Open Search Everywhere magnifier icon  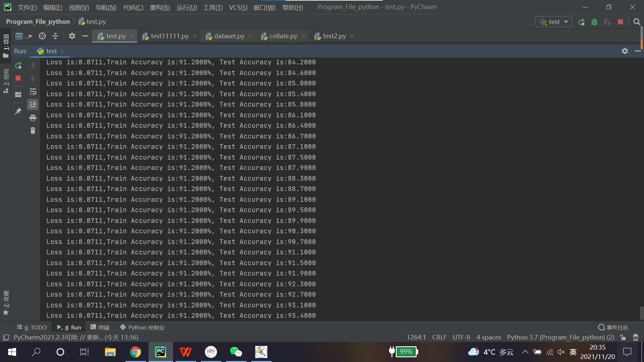(x=636, y=22)
